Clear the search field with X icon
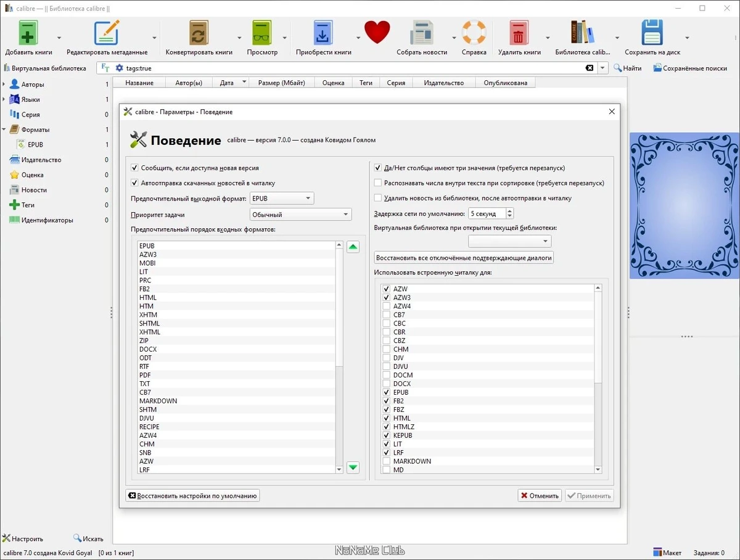Screen dimensions: 740x560 click(x=590, y=68)
